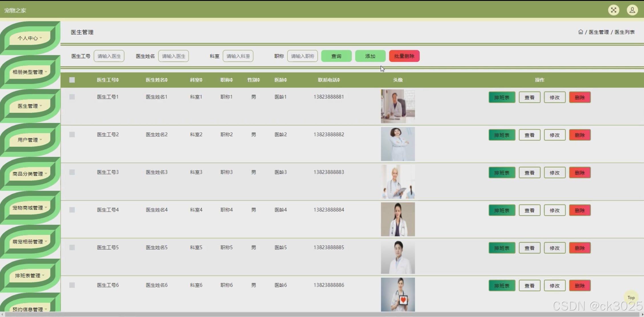The image size is (644, 317).
Task: Click the 医生工号 search input field
Action: tap(109, 56)
